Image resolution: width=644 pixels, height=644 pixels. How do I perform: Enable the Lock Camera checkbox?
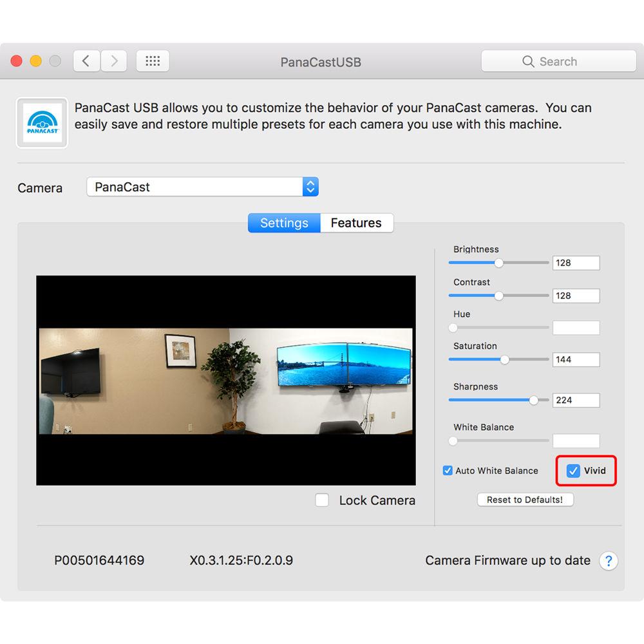pyautogui.click(x=322, y=500)
